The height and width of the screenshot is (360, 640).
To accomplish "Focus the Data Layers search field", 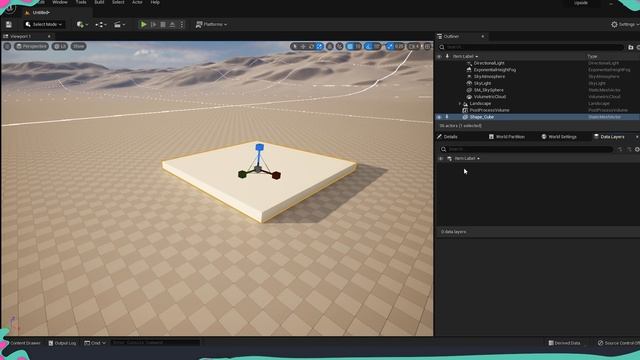I will coord(527,149).
